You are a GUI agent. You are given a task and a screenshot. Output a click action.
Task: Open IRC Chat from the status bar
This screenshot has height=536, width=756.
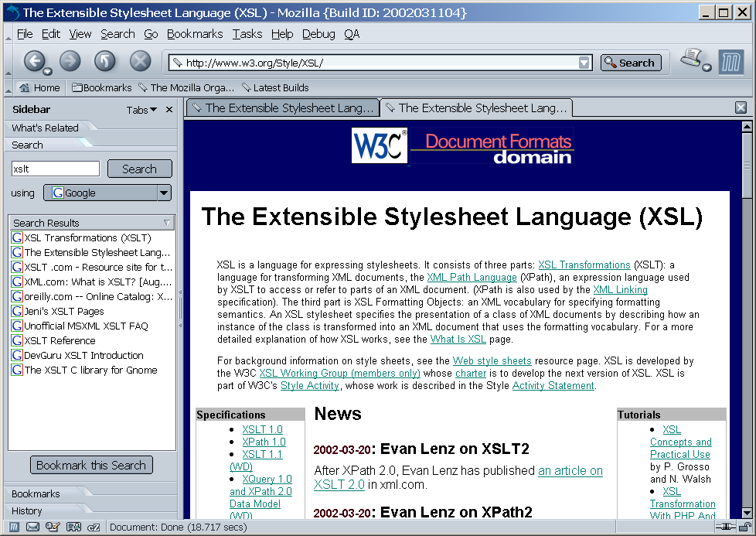coord(94,527)
